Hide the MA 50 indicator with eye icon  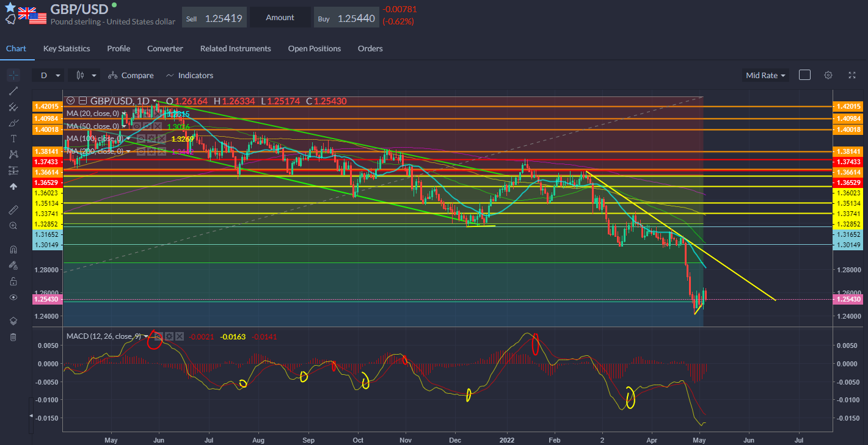137,126
